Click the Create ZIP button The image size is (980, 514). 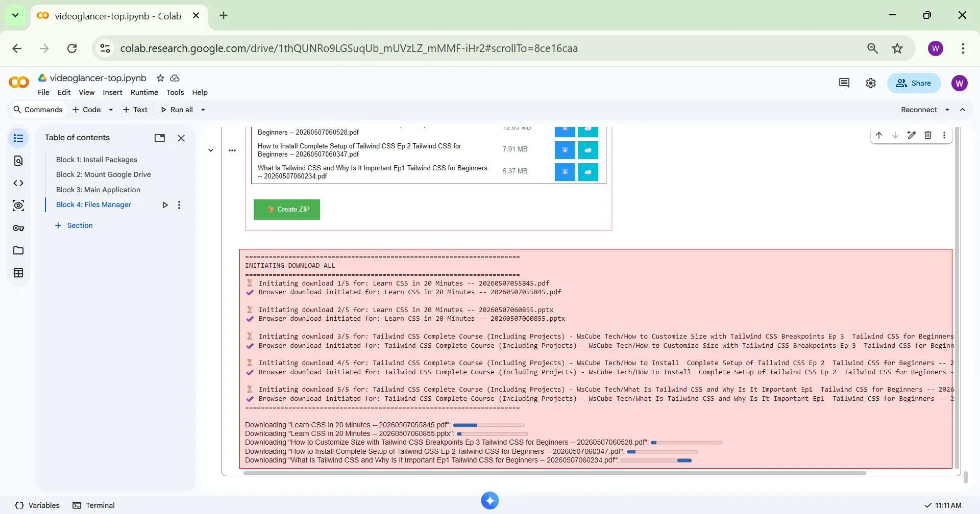[x=287, y=210]
